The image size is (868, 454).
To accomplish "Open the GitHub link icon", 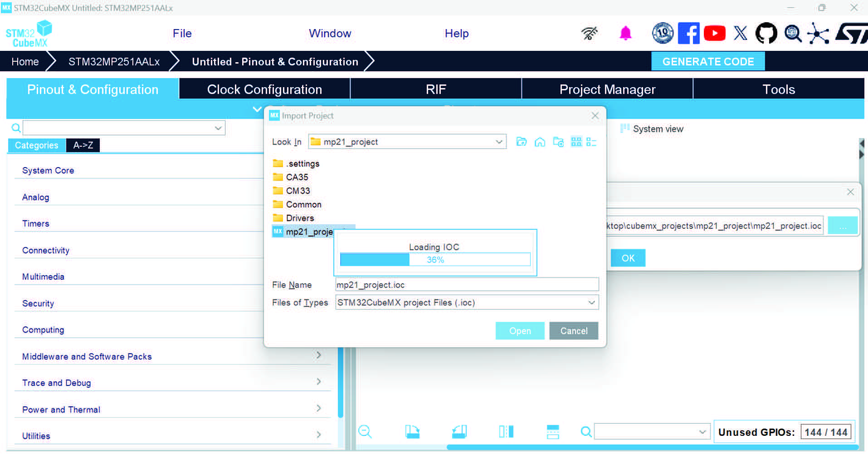I will (x=766, y=33).
